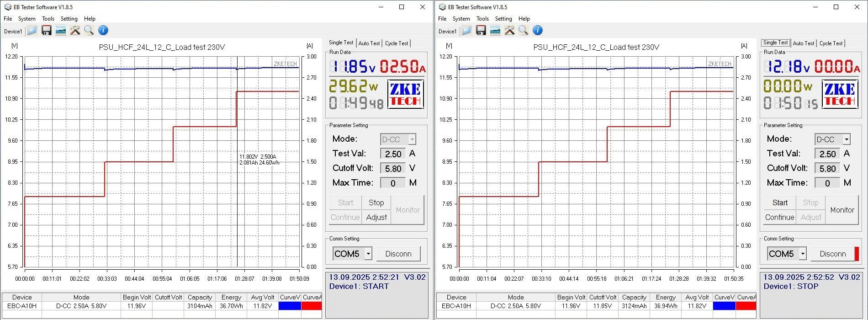The height and width of the screenshot is (320, 868).
Task: Switch to Auto Test tab in left window
Action: tap(369, 43)
